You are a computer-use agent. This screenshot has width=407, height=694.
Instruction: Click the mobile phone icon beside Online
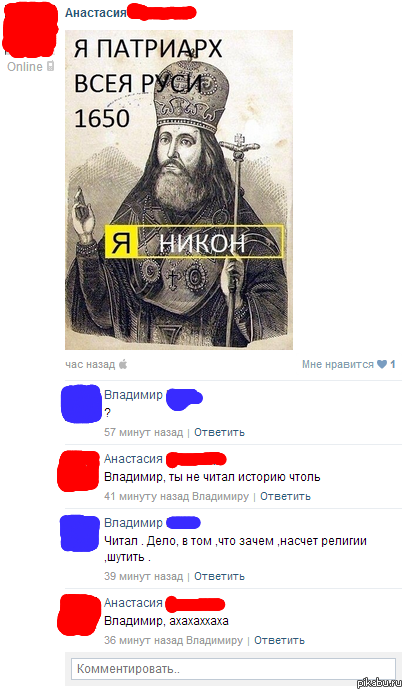50,66
